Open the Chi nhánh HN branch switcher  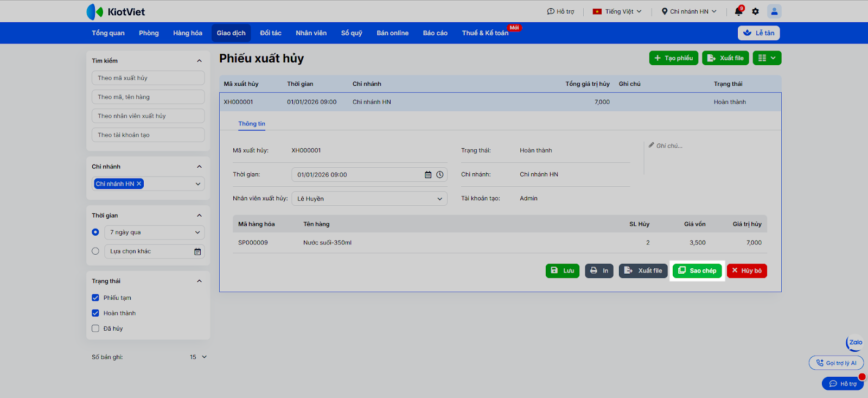[689, 11]
